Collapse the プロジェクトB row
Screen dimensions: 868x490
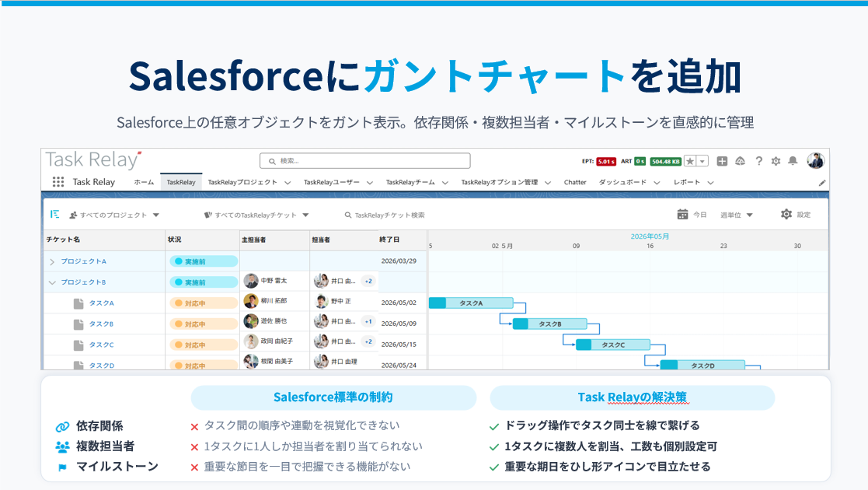52,282
